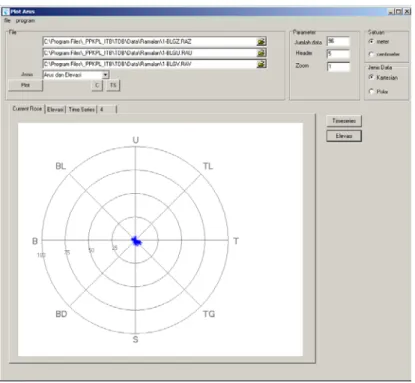
Task: Click the Zoom input field
Action: [x=338, y=66]
